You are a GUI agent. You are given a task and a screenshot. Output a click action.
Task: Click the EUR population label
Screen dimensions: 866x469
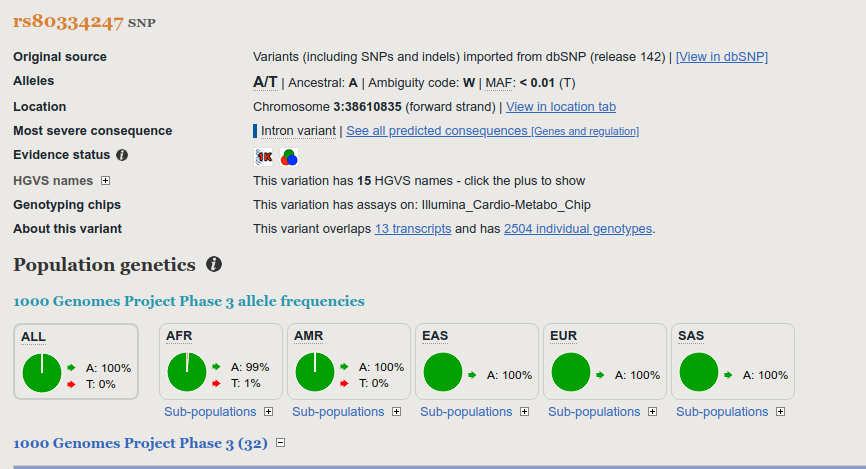point(563,336)
